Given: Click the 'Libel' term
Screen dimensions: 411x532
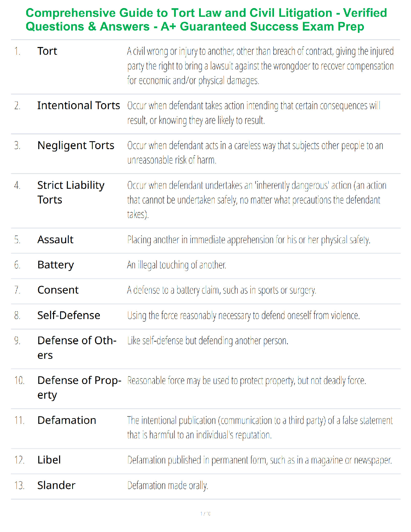Looking at the screenshot, I should [49, 460].
